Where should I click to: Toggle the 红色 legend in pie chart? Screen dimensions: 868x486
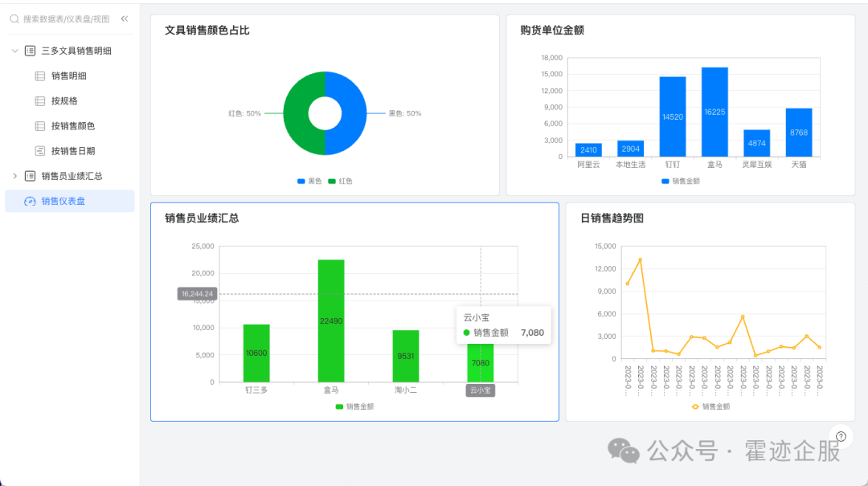(340, 182)
